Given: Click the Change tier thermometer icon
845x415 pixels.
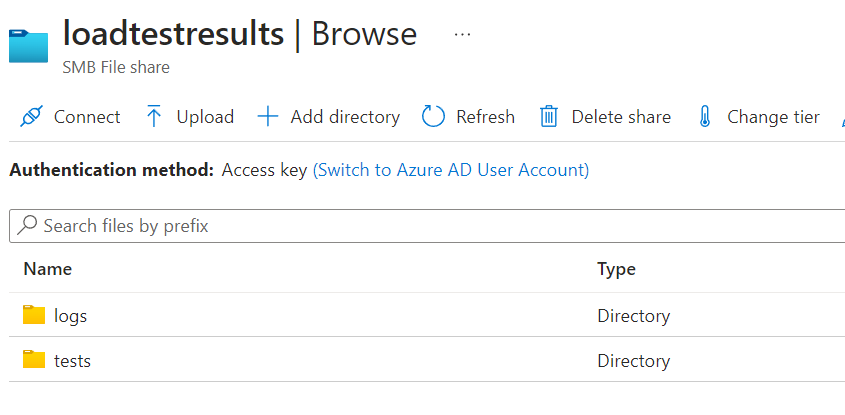Looking at the screenshot, I should [704, 117].
